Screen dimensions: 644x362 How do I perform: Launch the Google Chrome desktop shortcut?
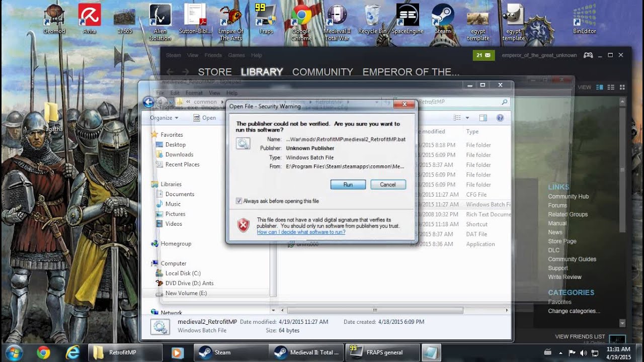click(301, 22)
